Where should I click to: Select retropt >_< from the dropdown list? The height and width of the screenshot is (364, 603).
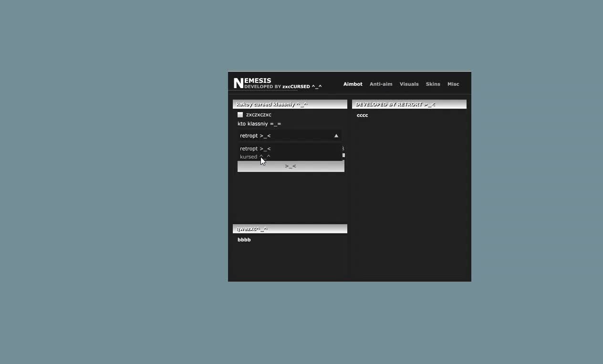[x=255, y=148]
